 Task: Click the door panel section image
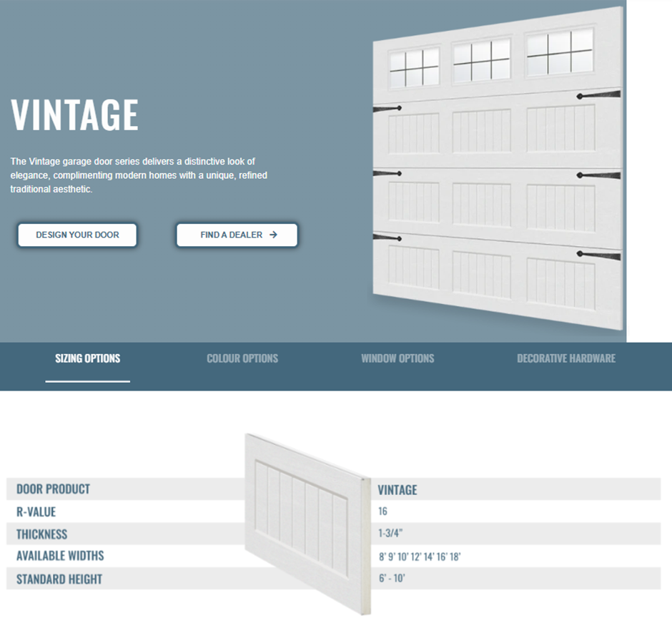coord(307,524)
